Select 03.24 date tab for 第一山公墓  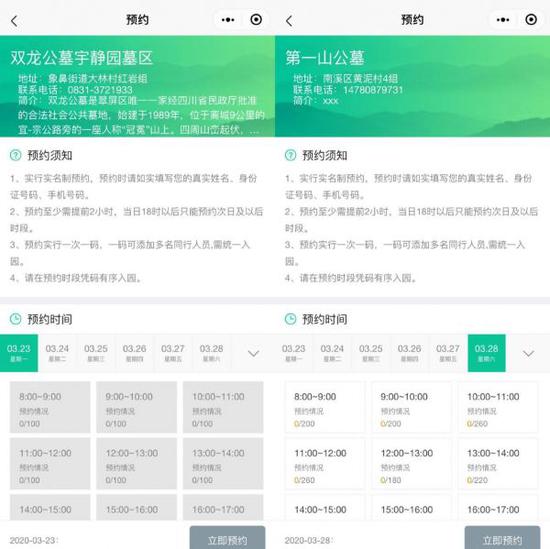click(x=332, y=353)
